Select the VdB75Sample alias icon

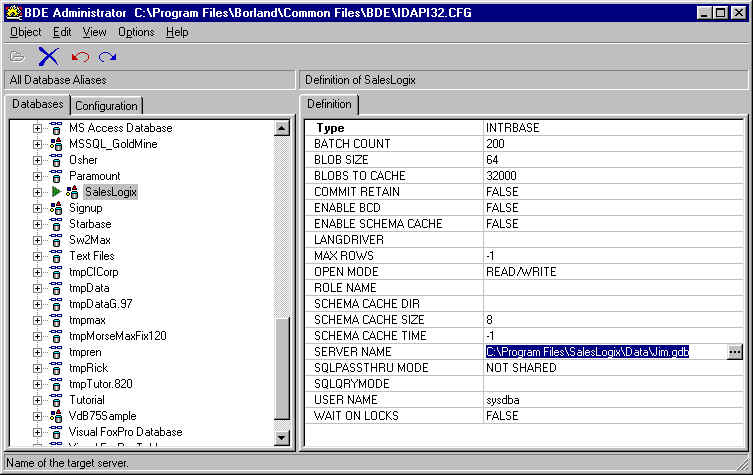56,416
